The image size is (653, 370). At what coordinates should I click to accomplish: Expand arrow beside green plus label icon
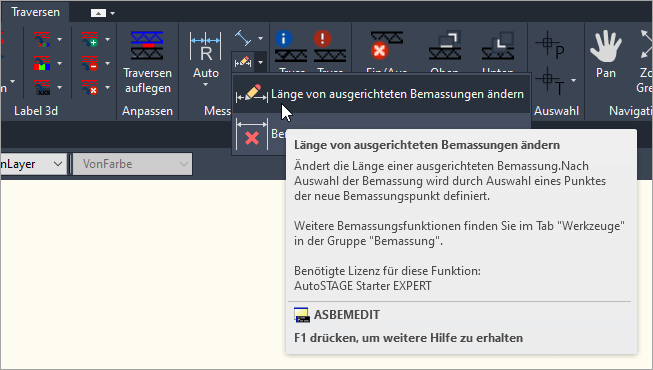pos(107,39)
